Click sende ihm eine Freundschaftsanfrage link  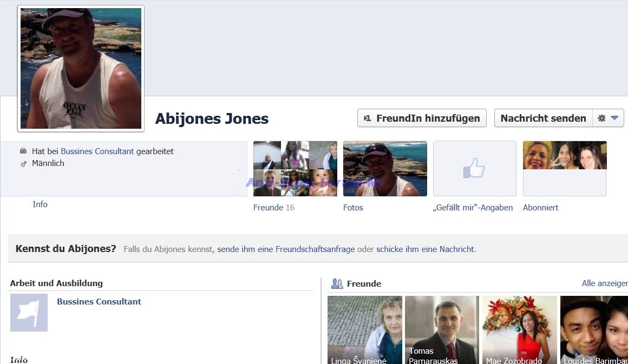pyautogui.click(x=286, y=249)
